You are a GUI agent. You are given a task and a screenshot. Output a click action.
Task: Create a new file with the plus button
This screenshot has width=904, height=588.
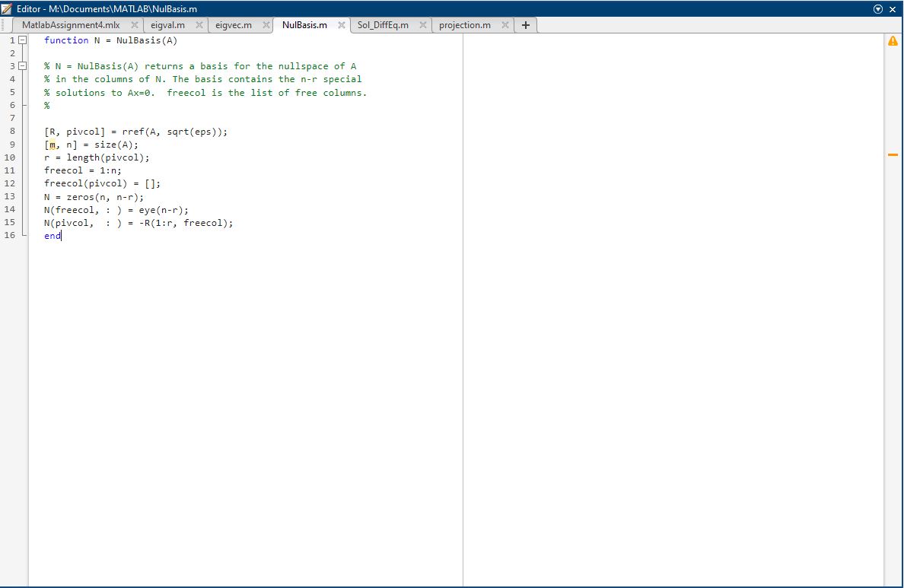(x=525, y=25)
